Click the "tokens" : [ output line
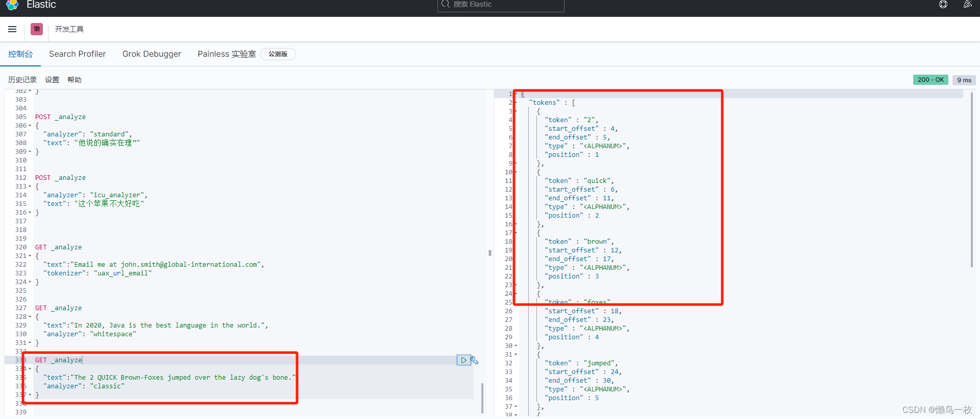Image resolution: width=980 pixels, height=419 pixels. pos(552,103)
